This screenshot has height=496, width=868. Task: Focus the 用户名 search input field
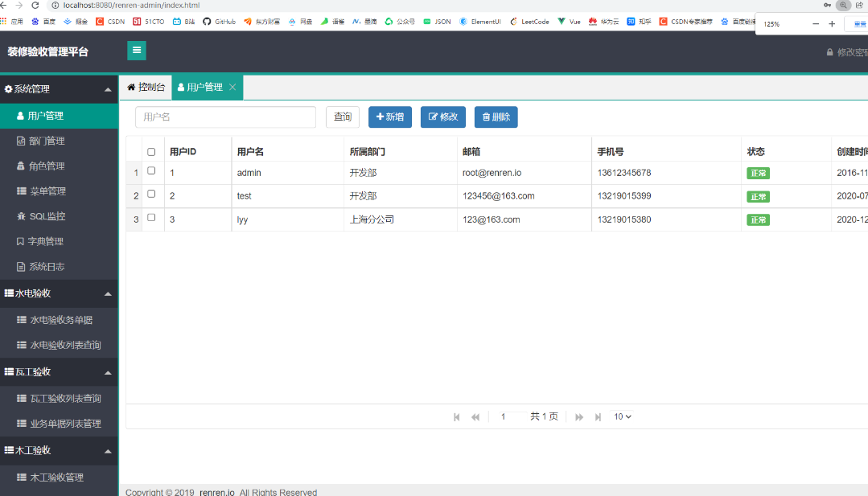226,117
